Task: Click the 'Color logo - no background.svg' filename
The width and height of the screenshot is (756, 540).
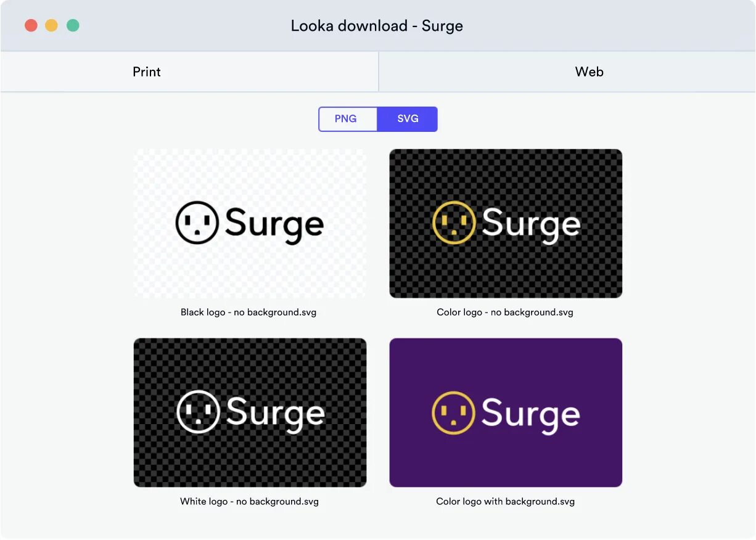Action: tap(505, 313)
